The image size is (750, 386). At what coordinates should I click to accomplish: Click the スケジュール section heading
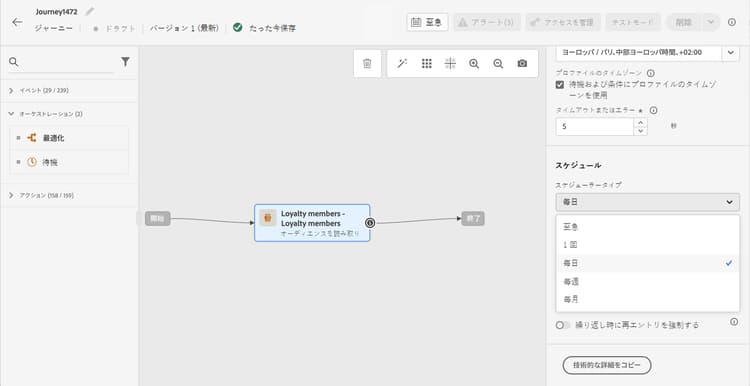(578, 165)
